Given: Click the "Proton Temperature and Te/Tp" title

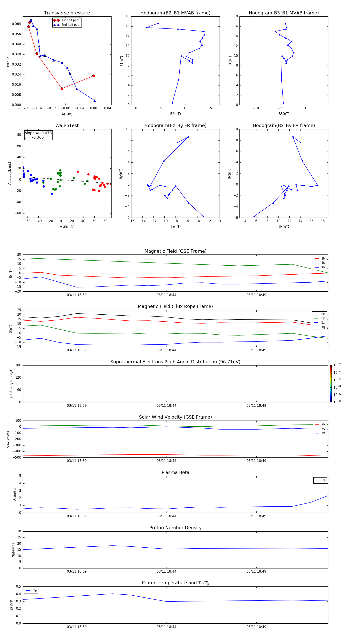Looking at the screenshot, I should (x=175, y=583).
